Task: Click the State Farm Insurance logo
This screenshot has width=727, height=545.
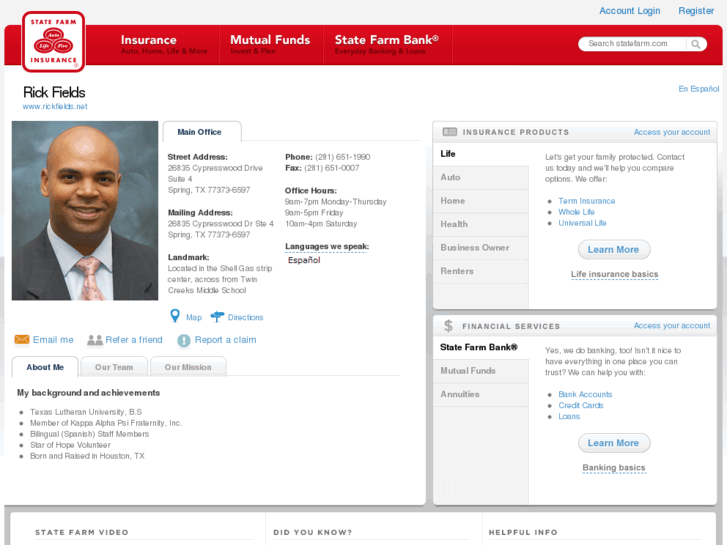Action: point(53,42)
